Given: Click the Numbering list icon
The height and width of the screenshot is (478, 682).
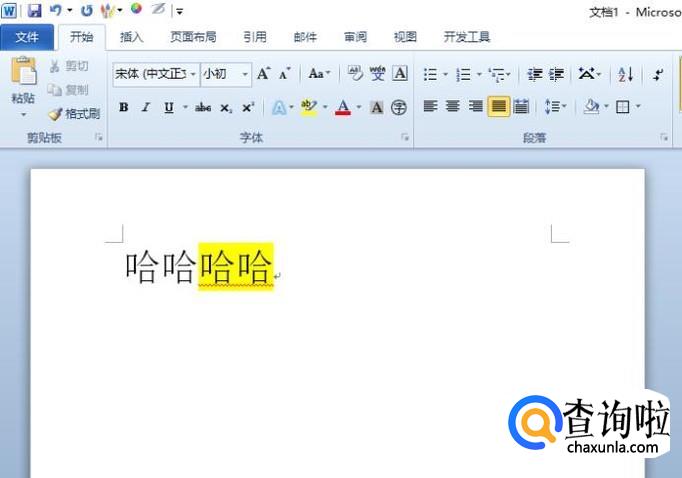Looking at the screenshot, I should point(464,74).
